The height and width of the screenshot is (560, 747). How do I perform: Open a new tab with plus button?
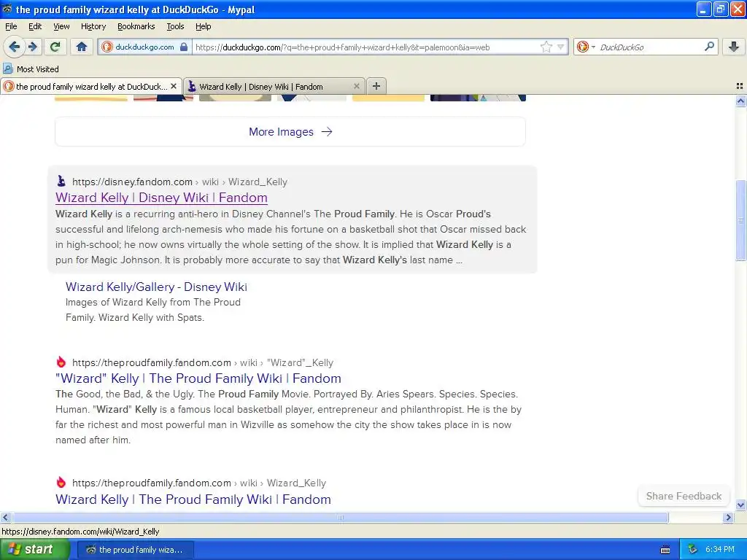376,86
